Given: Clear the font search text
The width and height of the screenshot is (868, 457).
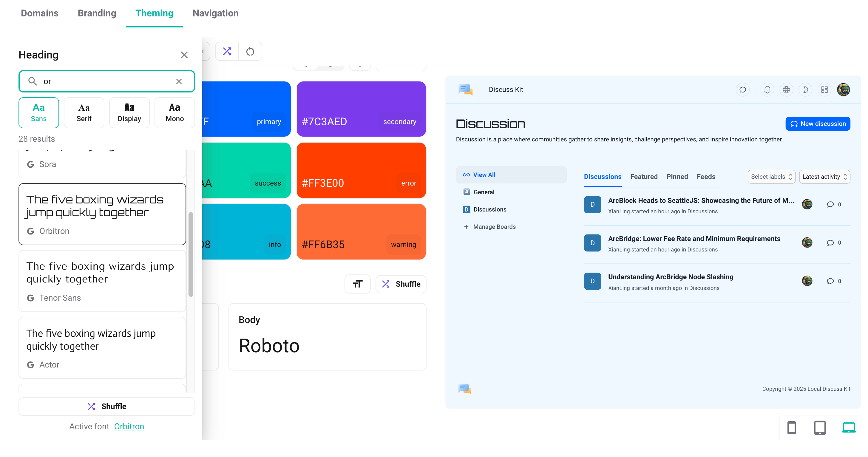Looking at the screenshot, I should click(179, 81).
